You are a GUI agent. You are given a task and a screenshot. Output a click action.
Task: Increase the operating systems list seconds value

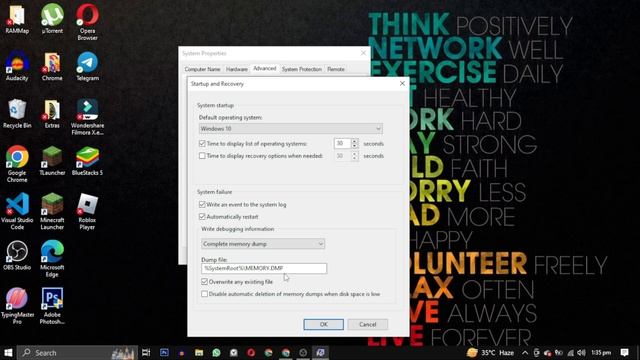[x=354, y=141]
